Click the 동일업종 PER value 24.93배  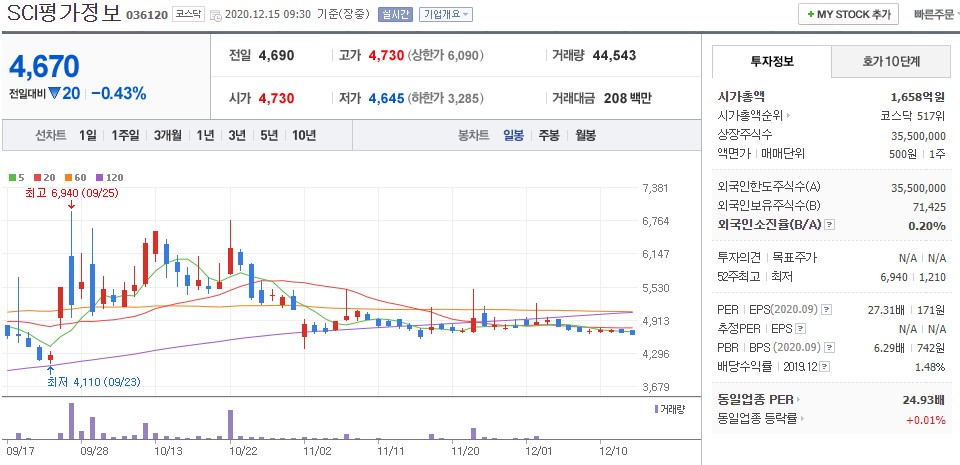pos(924,400)
